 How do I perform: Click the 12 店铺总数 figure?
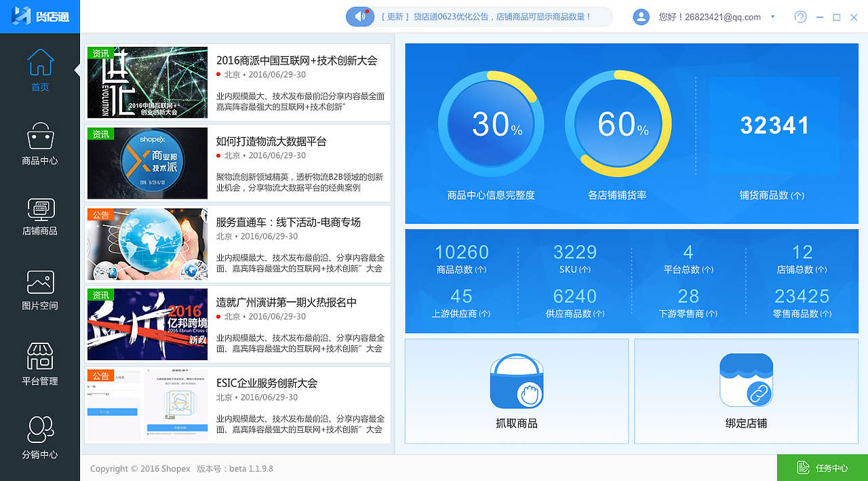(802, 252)
